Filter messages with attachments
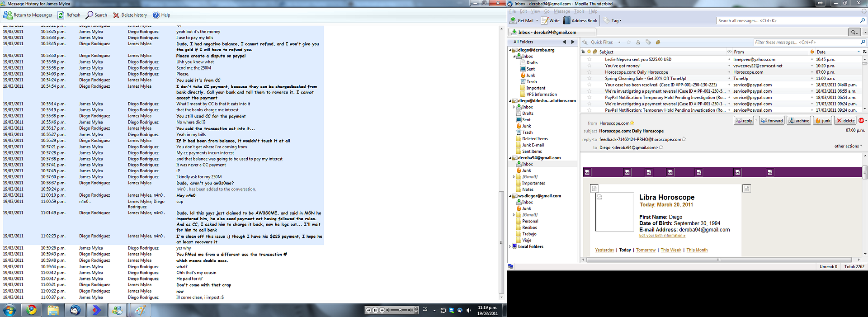The width and height of the screenshot is (868, 317). click(658, 42)
